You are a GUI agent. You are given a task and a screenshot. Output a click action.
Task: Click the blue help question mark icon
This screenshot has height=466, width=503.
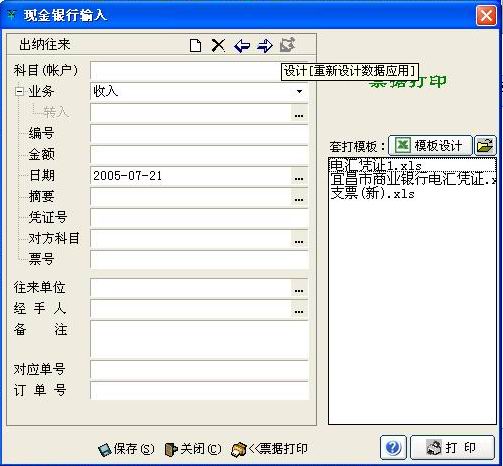[x=393, y=447]
